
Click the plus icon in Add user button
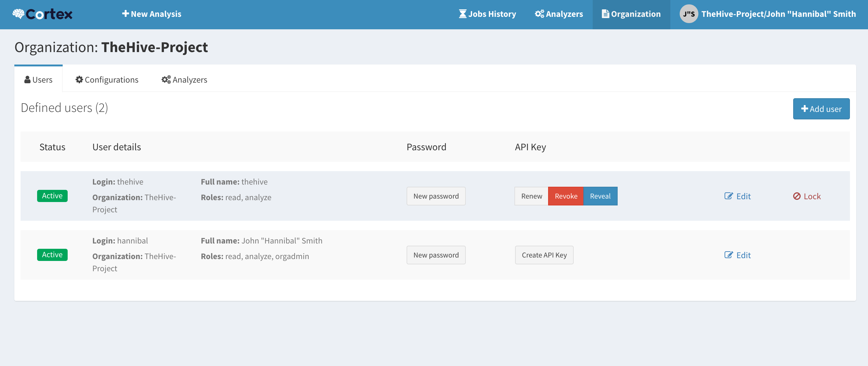coord(805,108)
